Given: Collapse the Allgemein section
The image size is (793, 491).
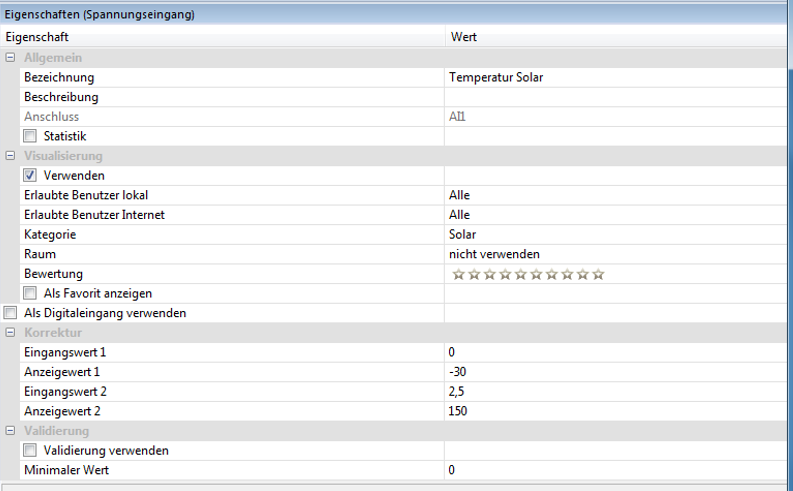Looking at the screenshot, I should point(10,58).
